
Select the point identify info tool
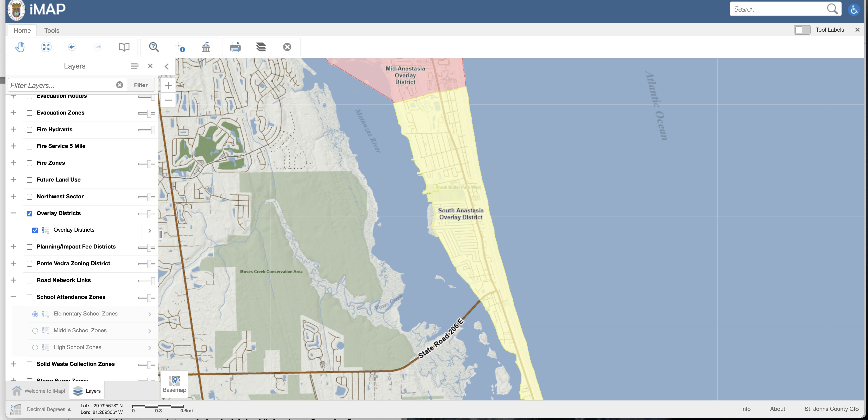181,47
